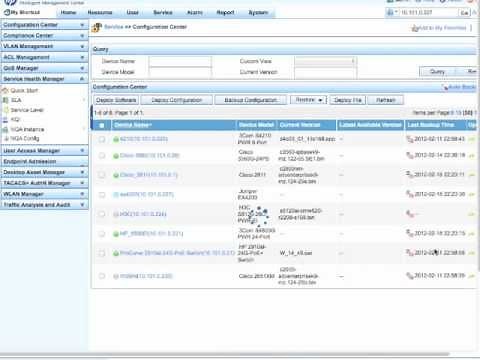The width and height of the screenshot is (480, 360).
Task: Click the backup icon beside 2012-02-11 22:58:43
Action: point(410,139)
